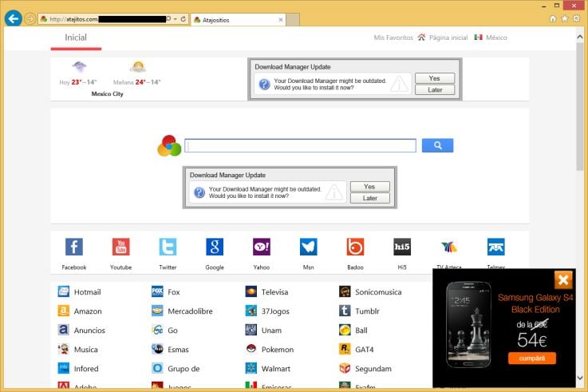The image size is (588, 392).
Task: Open address bar dropdown arrow
Action: [176, 18]
